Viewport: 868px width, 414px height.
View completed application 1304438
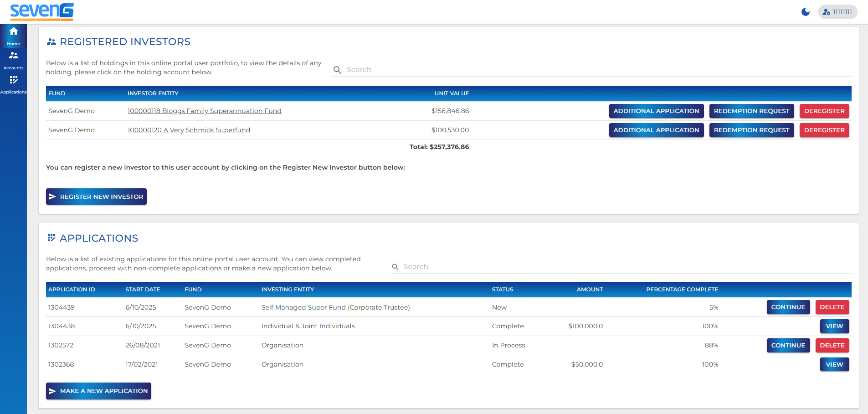point(834,326)
